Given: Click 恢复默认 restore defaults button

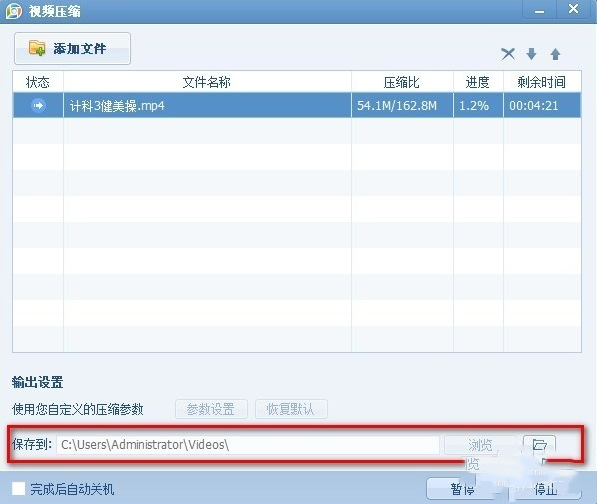Looking at the screenshot, I should coord(291,409).
